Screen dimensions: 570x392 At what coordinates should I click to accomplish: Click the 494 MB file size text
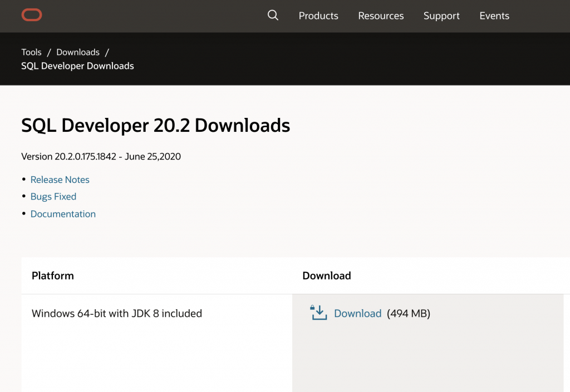point(408,314)
